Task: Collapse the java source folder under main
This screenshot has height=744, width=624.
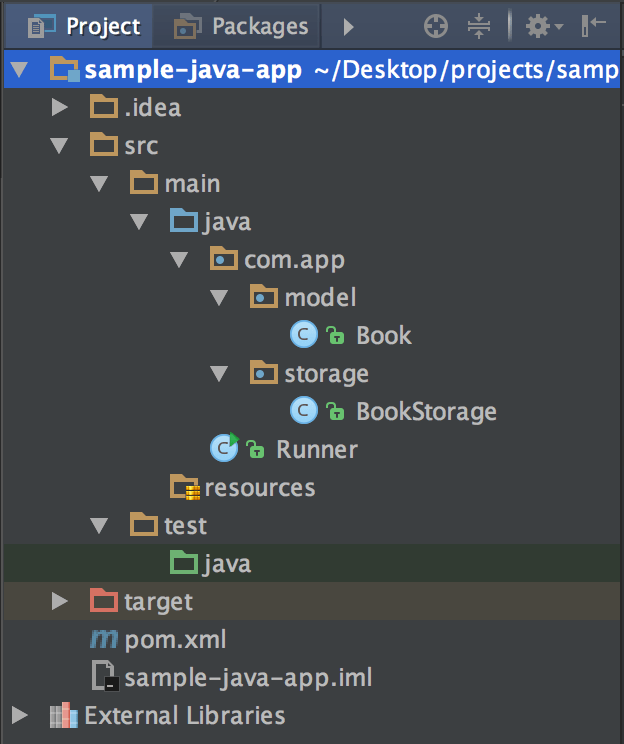Action: pyautogui.click(x=139, y=222)
